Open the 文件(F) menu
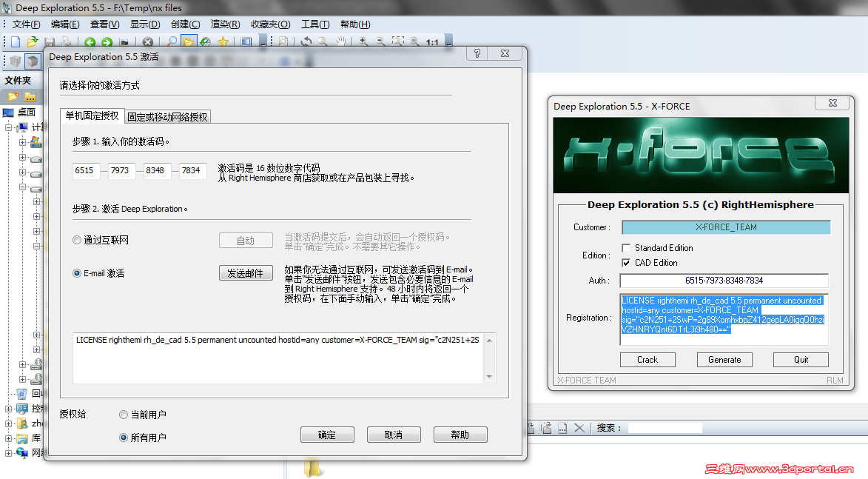This screenshot has height=479, width=868. [x=26, y=24]
